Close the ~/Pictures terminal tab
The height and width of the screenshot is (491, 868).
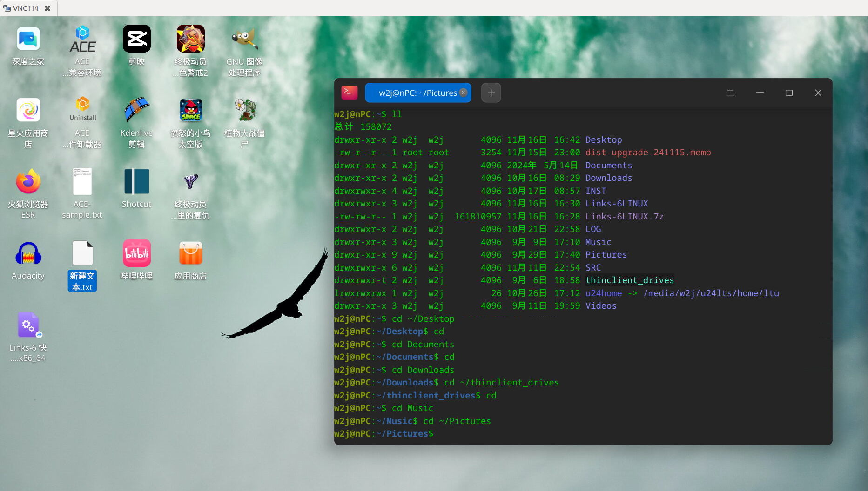click(463, 92)
